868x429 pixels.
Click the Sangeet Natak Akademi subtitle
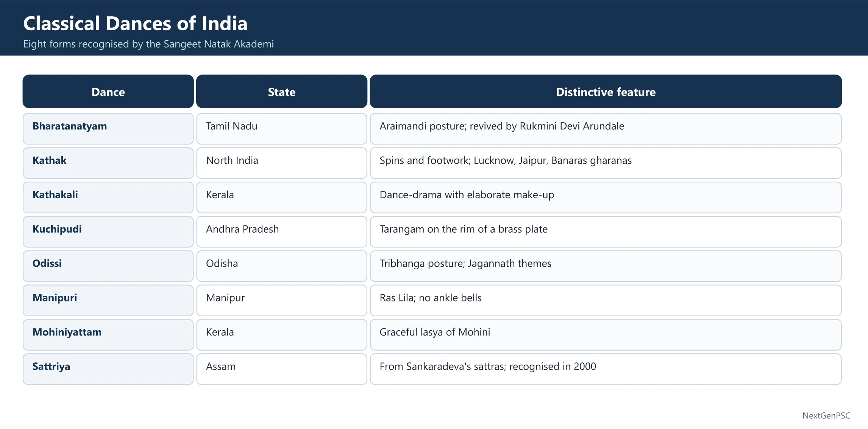pyautogui.click(x=148, y=44)
